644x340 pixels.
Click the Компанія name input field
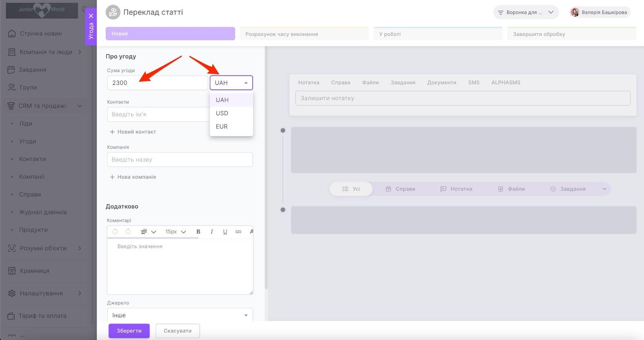click(180, 160)
